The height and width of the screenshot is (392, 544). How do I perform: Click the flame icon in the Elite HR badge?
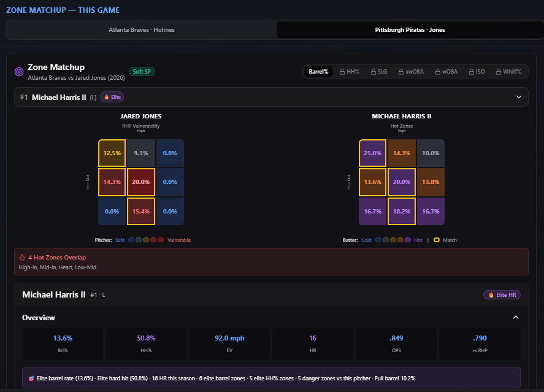[491, 295]
